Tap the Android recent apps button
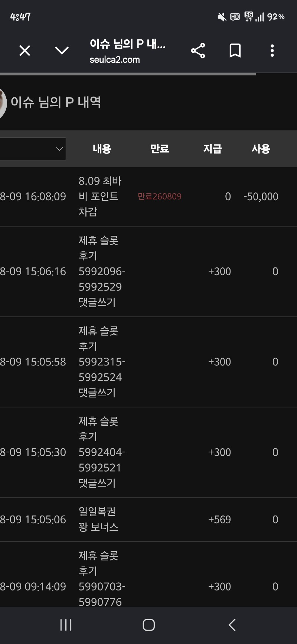This screenshot has height=644, width=297. 66,625
